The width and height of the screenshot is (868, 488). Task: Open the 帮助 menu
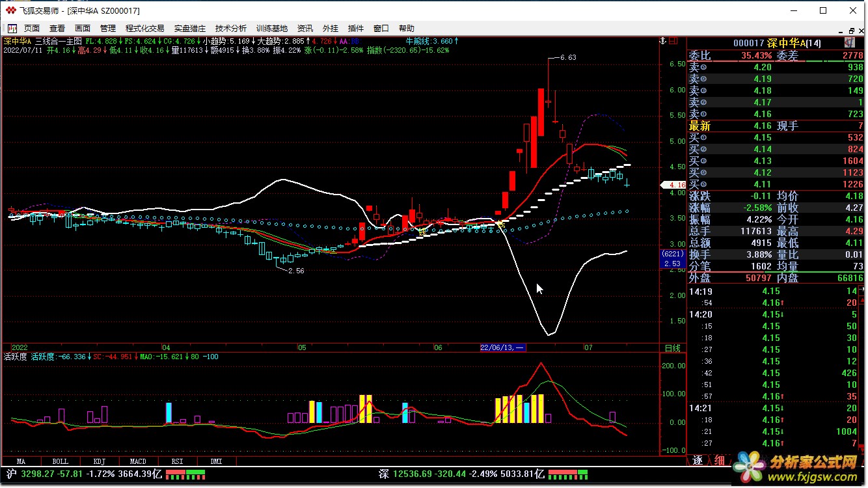407,29
